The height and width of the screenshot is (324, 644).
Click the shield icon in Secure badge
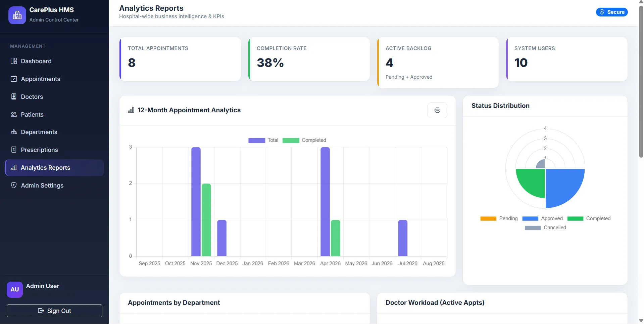coord(602,12)
